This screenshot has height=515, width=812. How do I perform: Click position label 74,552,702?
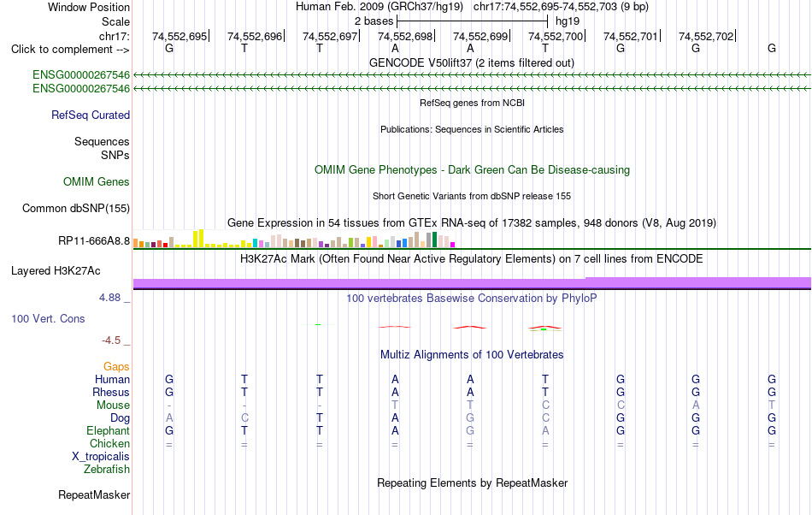tap(706, 36)
